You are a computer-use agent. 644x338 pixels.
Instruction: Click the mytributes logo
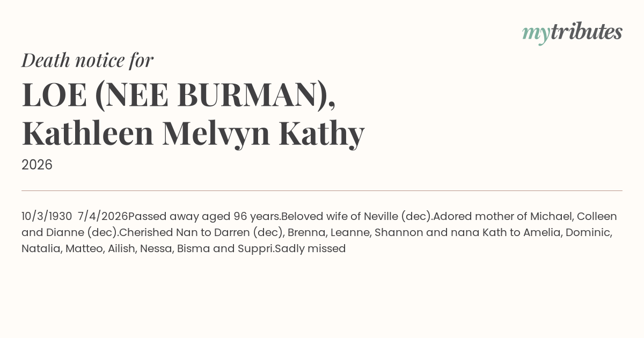572,33
